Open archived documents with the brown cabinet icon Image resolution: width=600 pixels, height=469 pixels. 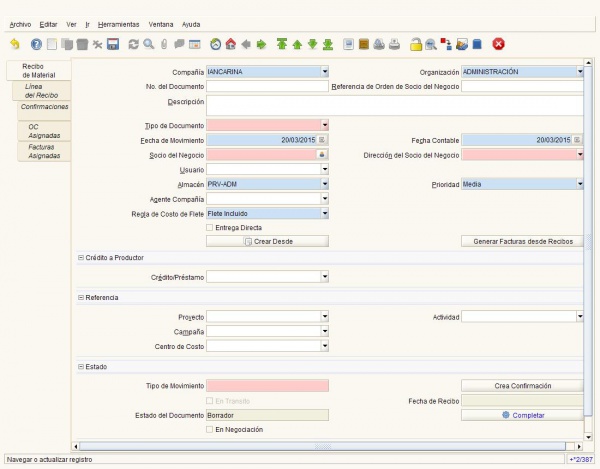[364, 44]
